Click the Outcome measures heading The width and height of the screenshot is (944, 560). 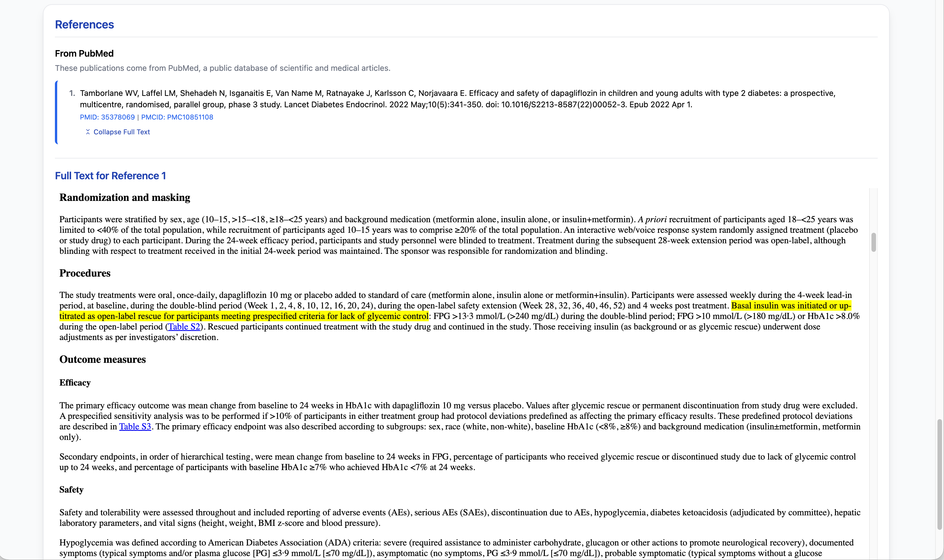[x=102, y=359]
